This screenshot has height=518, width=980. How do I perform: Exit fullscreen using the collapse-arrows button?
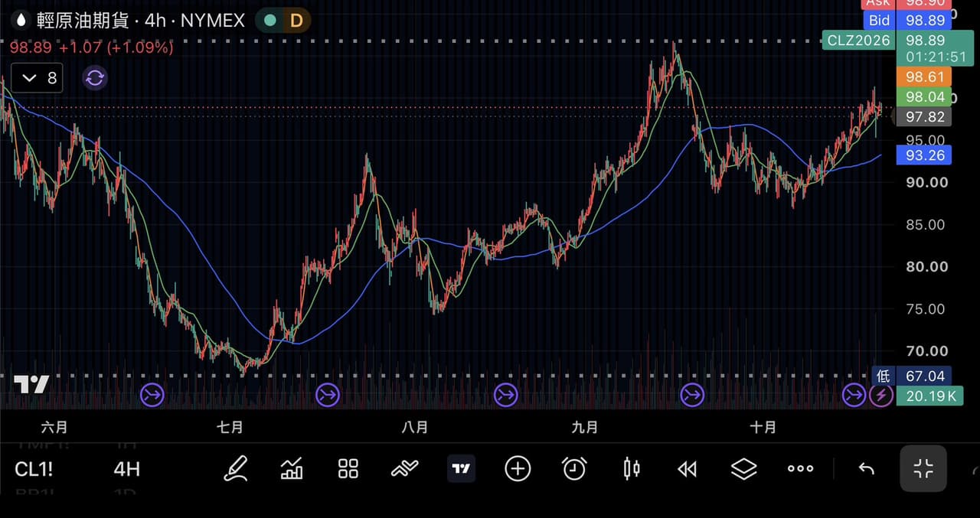(x=923, y=468)
